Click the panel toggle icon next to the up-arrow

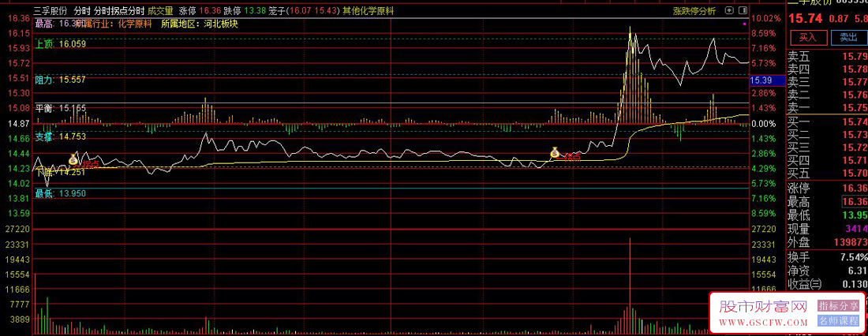coord(741,10)
